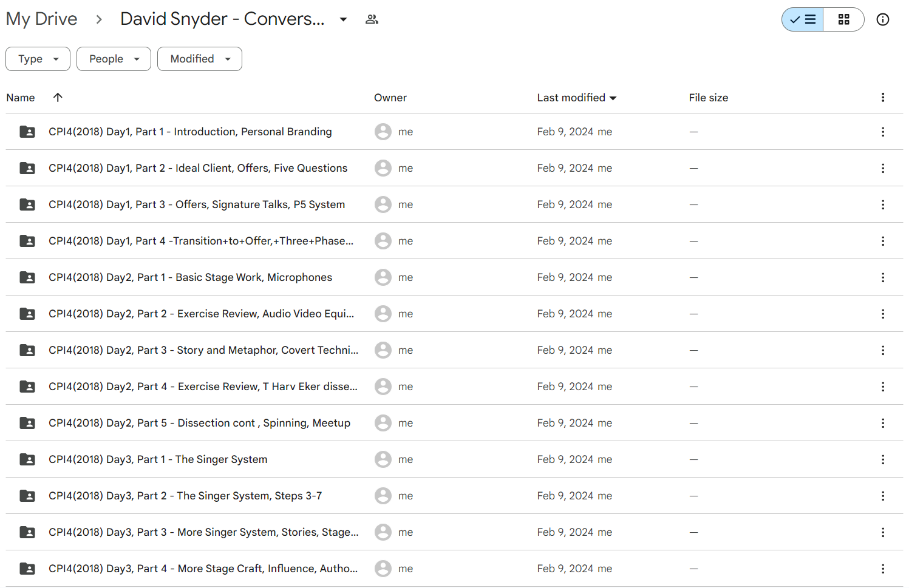909x588 pixels.
Task: Select Day3, Part 1 The Singer System name
Action: (x=158, y=459)
